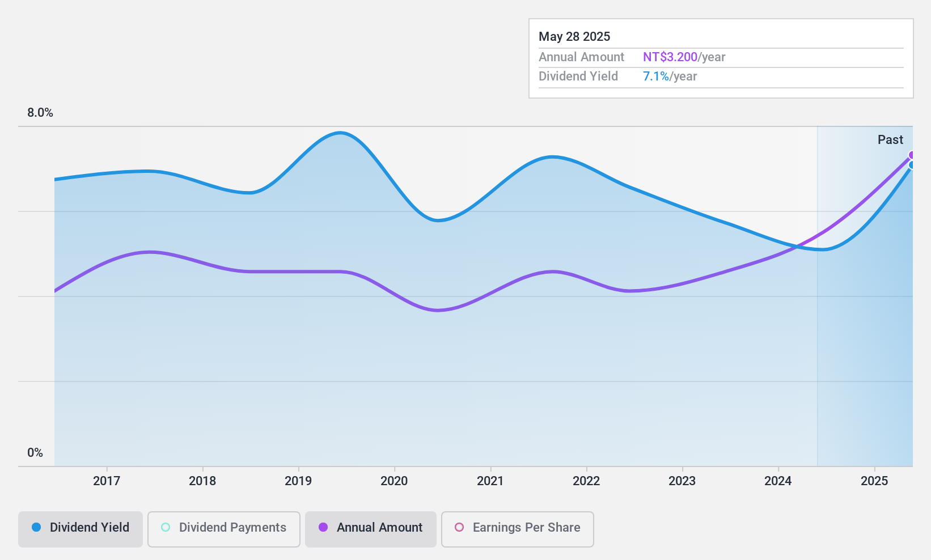Click the NT$3.200/year annual amount value
Viewport: 931px width, 560px height.
point(684,57)
